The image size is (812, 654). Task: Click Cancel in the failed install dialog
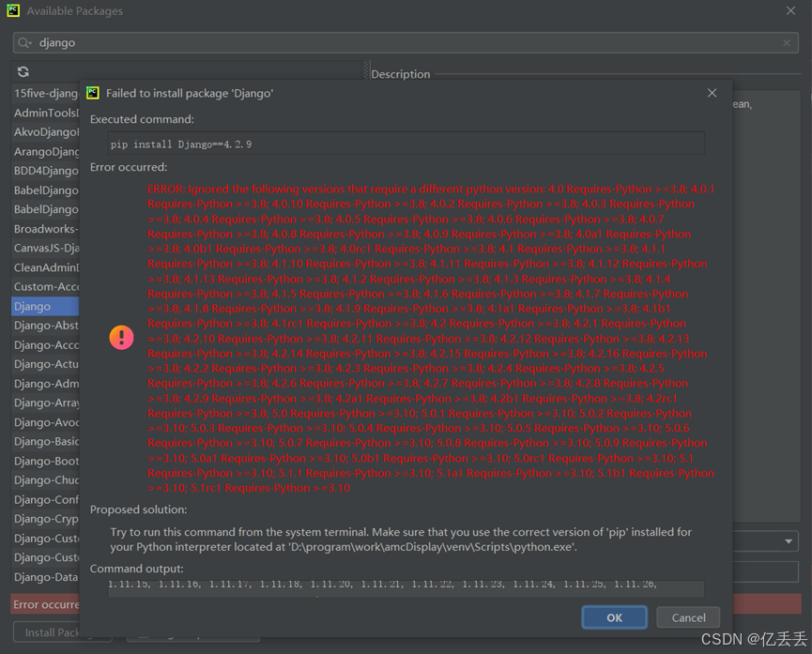click(x=688, y=617)
